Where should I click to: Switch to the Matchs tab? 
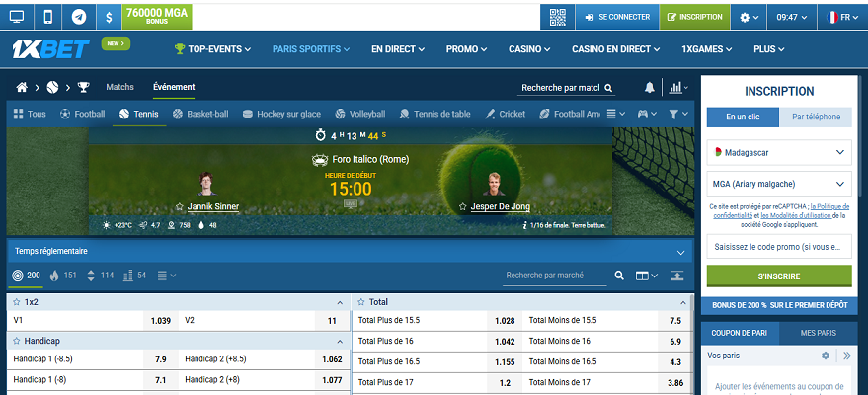pyautogui.click(x=120, y=87)
